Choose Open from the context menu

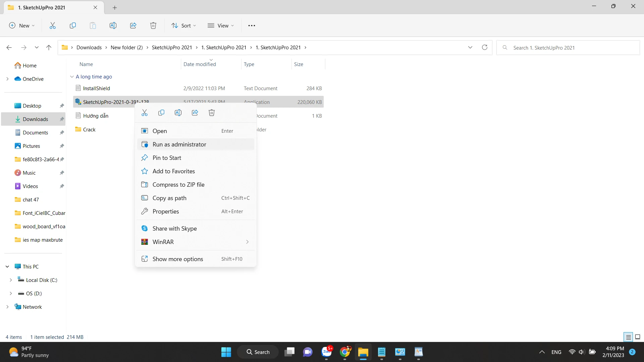pos(196,131)
